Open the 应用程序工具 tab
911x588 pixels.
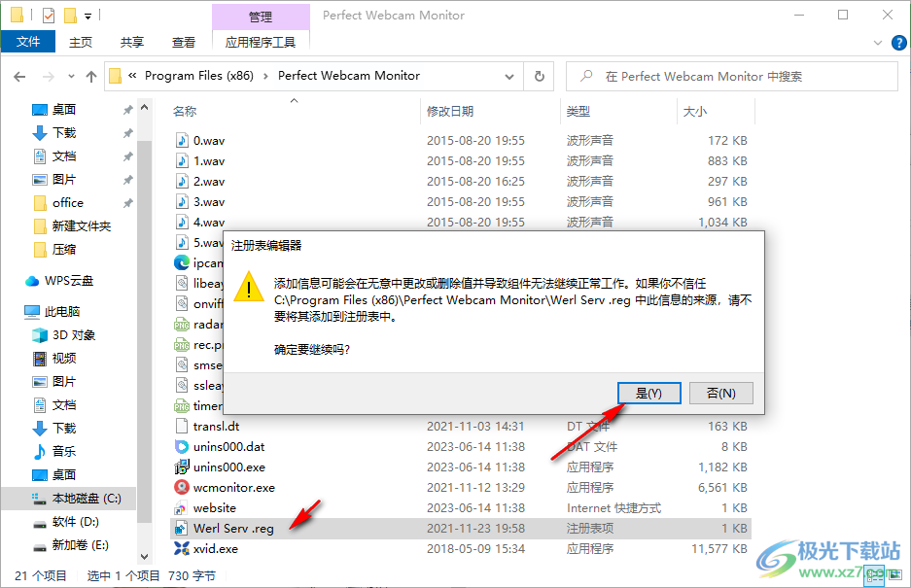(x=261, y=42)
